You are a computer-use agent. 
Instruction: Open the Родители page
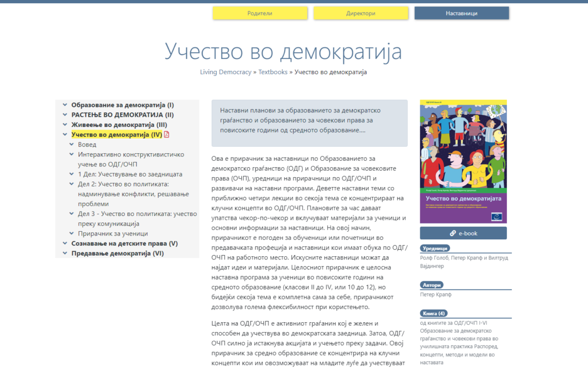pyautogui.click(x=260, y=13)
